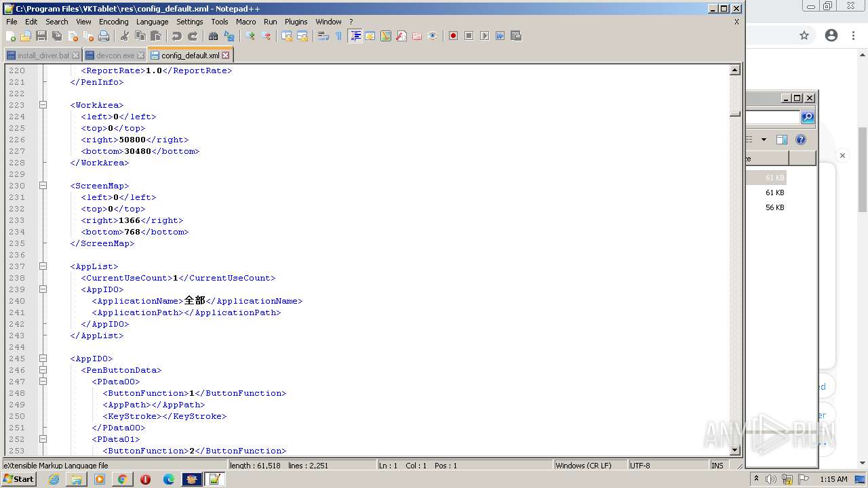This screenshot has width=868, height=488.
Task: Save current recorded macro icon
Action: [x=515, y=36]
